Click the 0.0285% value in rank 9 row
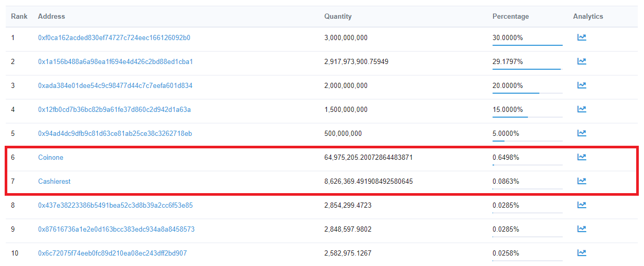The image size is (644, 266). (506, 230)
